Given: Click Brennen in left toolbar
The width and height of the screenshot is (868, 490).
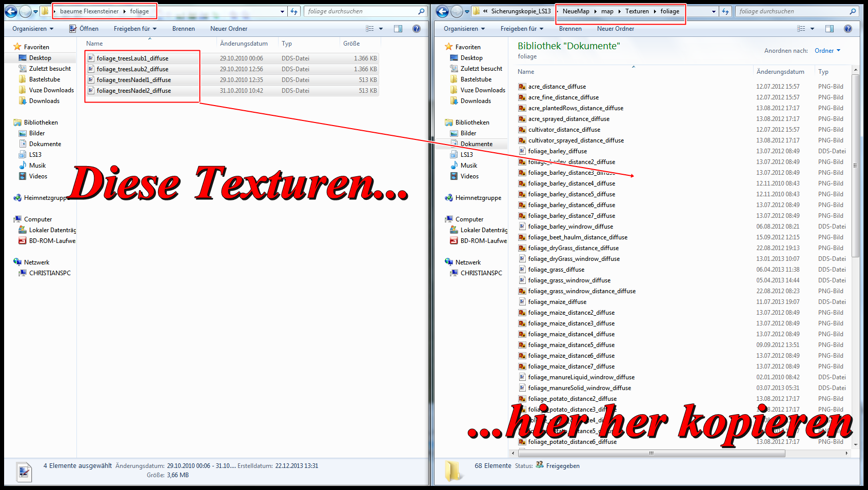Looking at the screenshot, I should pyautogui.click(x=183, y=29).
